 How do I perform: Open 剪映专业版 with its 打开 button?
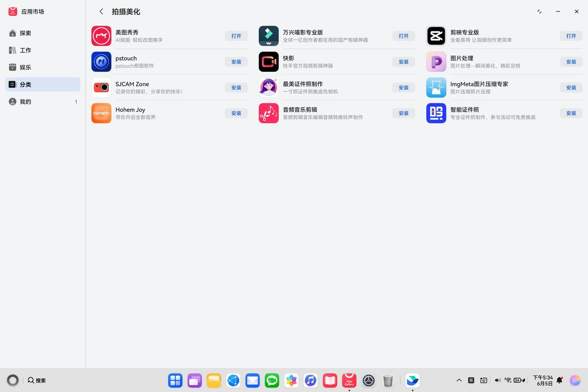point(571,36)
